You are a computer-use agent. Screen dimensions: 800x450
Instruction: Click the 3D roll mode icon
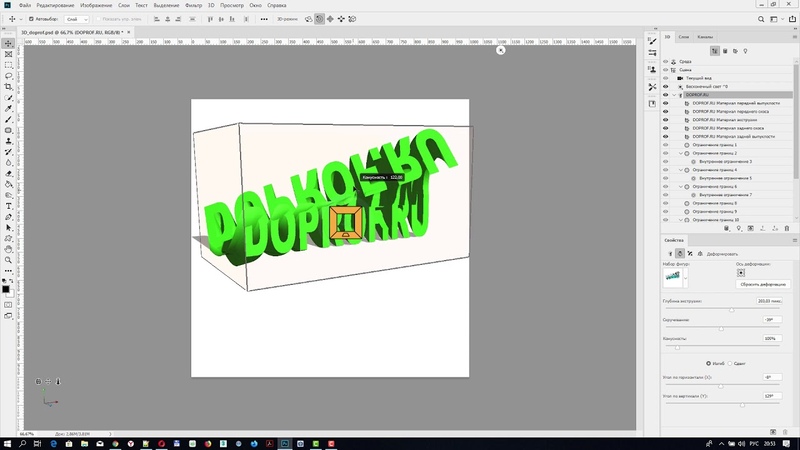point(319,19)
